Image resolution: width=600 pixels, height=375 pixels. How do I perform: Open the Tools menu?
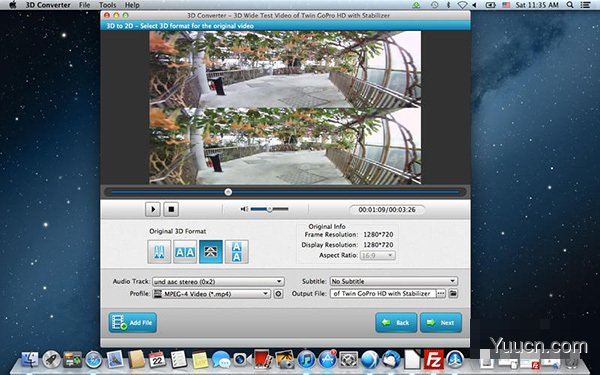tap(107, 5)
